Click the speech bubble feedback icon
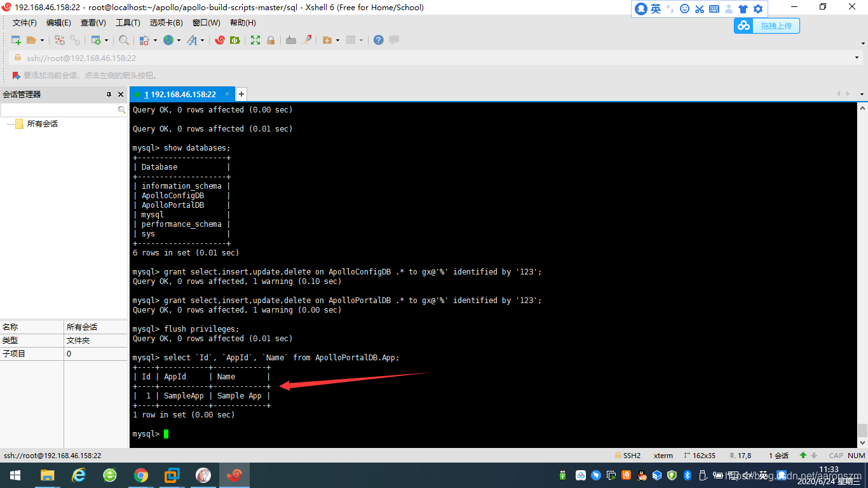 tap(394, 40)
